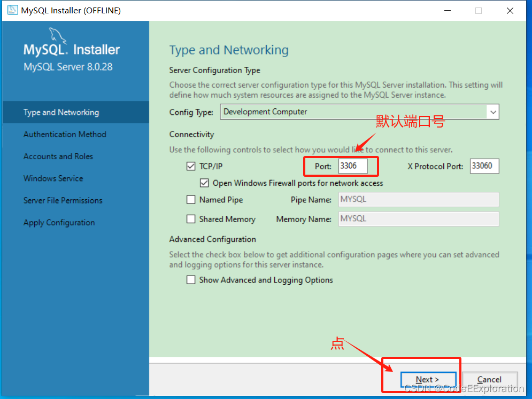The width and height of the screenshot is (532, 399).
Task: Click the MySQL Server 8.0.28 text
Action: point(68,67)
